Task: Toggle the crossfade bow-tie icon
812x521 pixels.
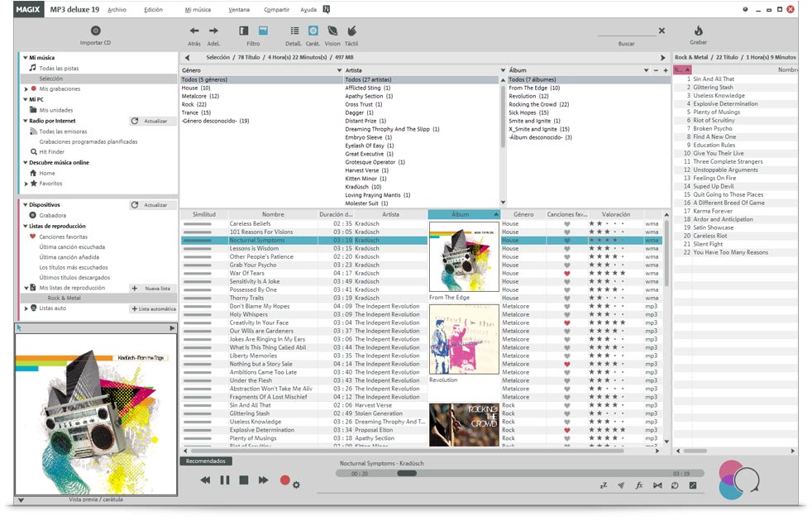Action: click(657, 485)
